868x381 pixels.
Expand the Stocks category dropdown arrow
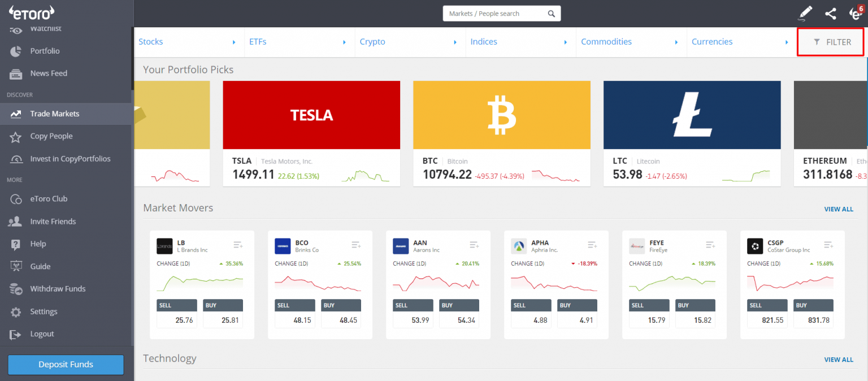[234, 41]
